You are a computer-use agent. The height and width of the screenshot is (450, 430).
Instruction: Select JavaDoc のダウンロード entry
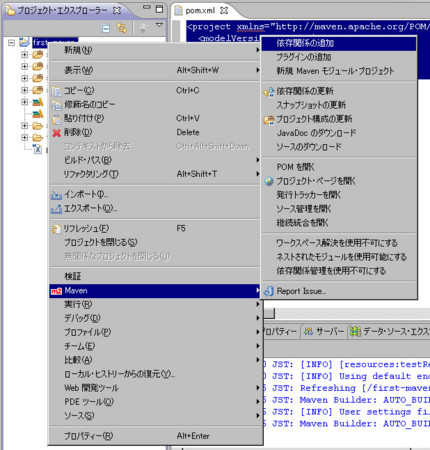(339, 133)
